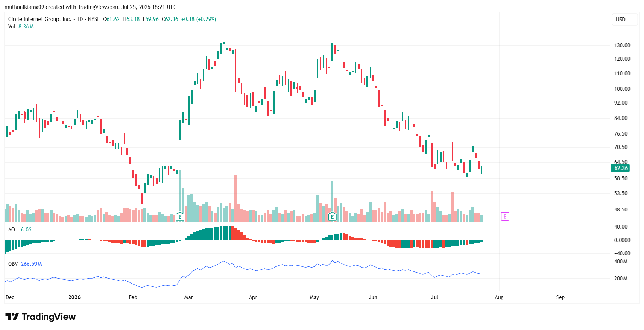The height and width of the screenshot is (330, 644).
Task: Click the Aug label on time axis
Action: [x=499, y=297]
